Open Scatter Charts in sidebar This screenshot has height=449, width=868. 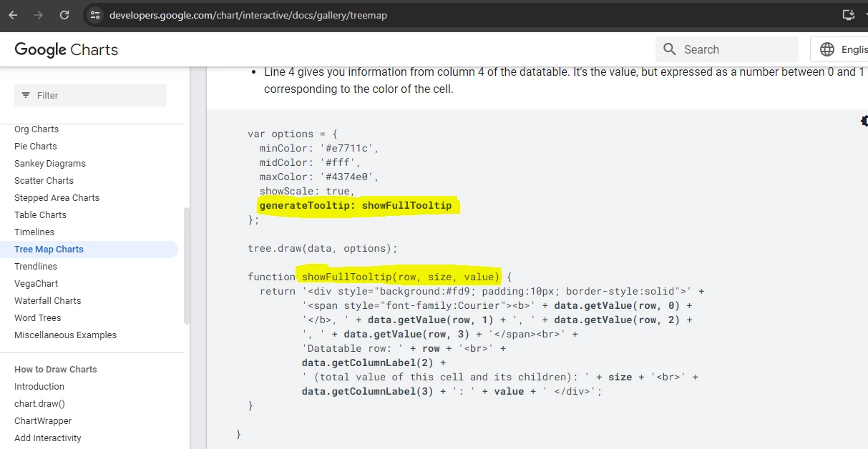pos(44,181)
